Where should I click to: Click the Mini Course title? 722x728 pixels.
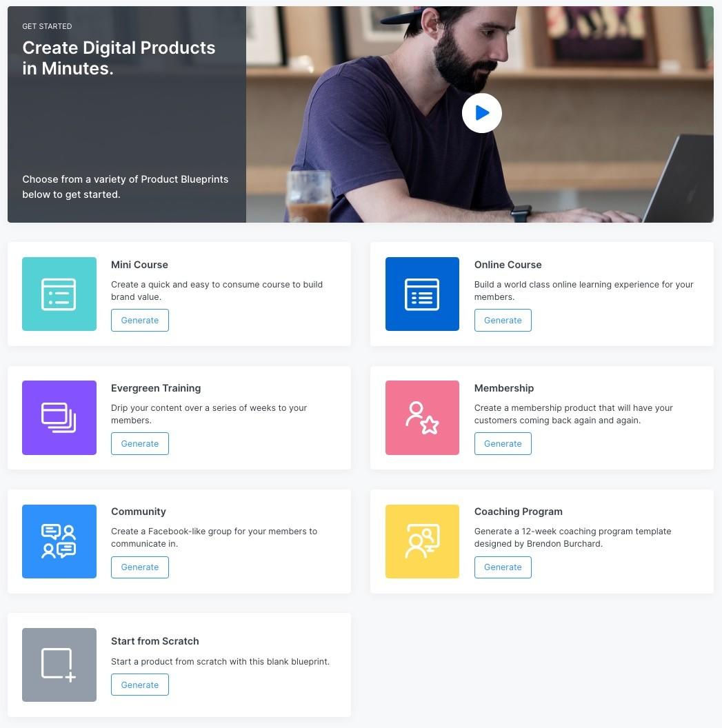(x=139, y=265)
